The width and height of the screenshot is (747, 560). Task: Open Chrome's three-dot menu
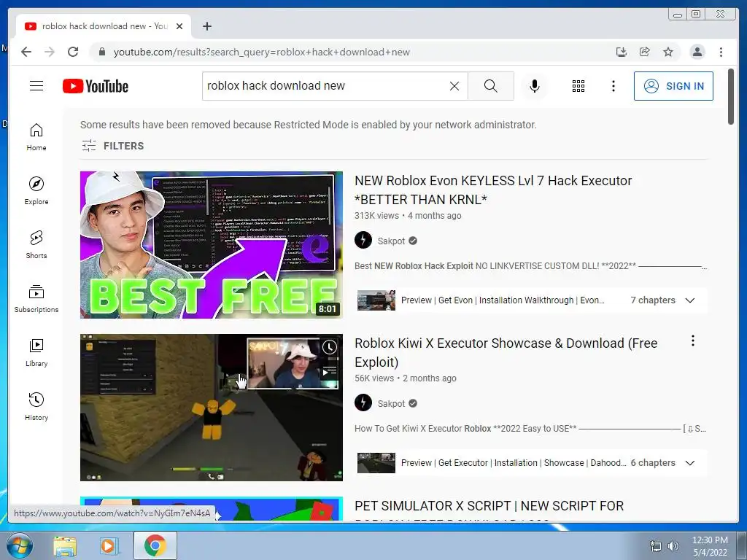721,52
